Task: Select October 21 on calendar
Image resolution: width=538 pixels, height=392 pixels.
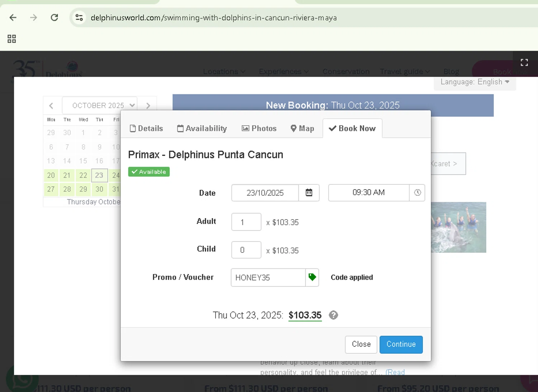Action: click(x=67, y=175)
